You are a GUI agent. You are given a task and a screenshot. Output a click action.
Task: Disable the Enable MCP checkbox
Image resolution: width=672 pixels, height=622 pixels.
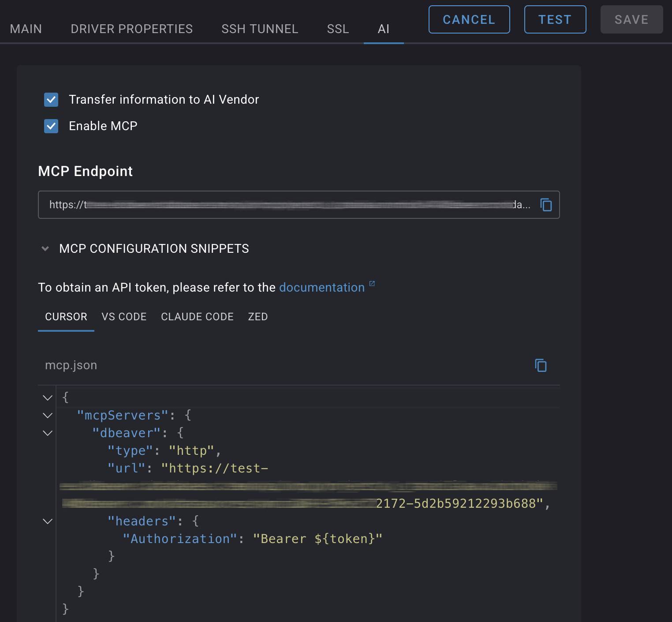(51, 126)
